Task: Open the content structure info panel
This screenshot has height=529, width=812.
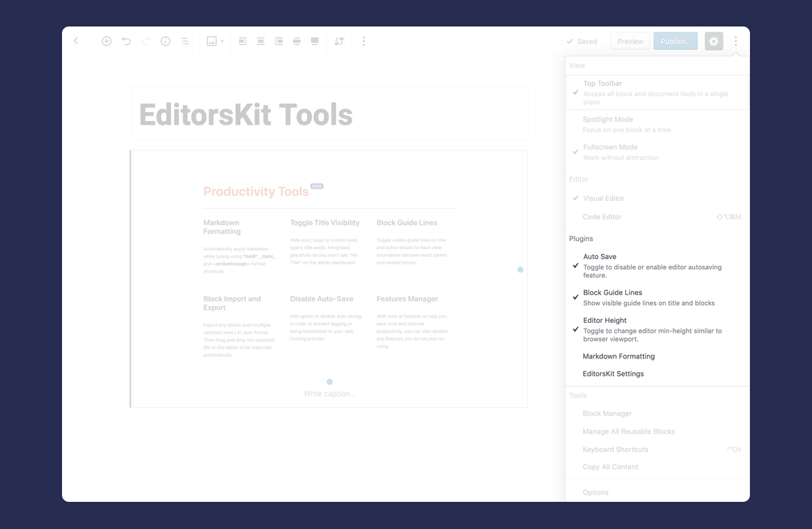Action: click(165, 41)
